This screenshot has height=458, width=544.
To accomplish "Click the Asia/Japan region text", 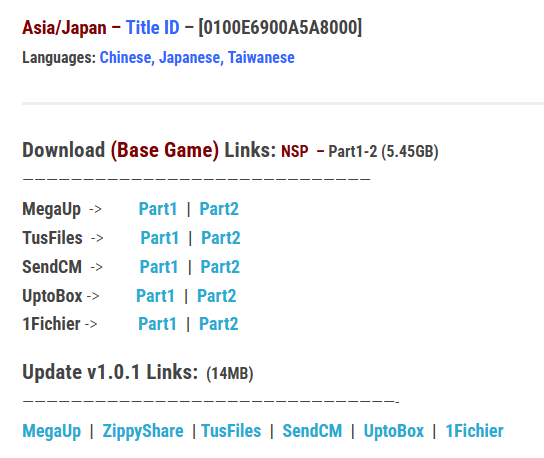I will tap(64, 28).
